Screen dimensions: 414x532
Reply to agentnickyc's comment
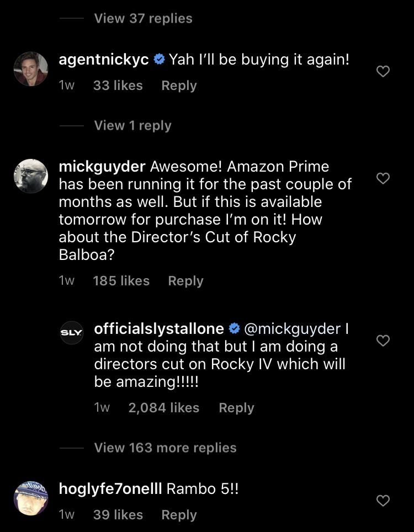click(179, 86)
